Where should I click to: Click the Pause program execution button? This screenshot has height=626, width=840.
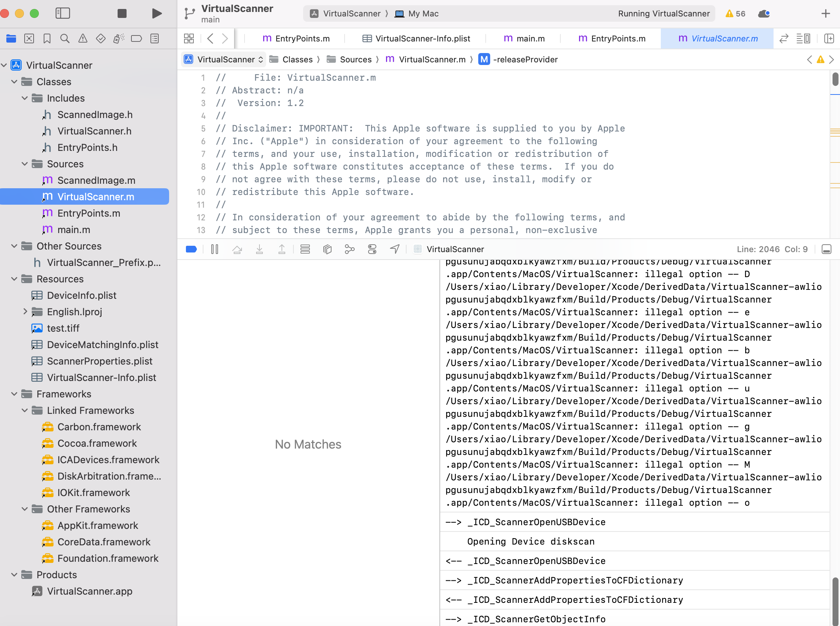(214, 249)
